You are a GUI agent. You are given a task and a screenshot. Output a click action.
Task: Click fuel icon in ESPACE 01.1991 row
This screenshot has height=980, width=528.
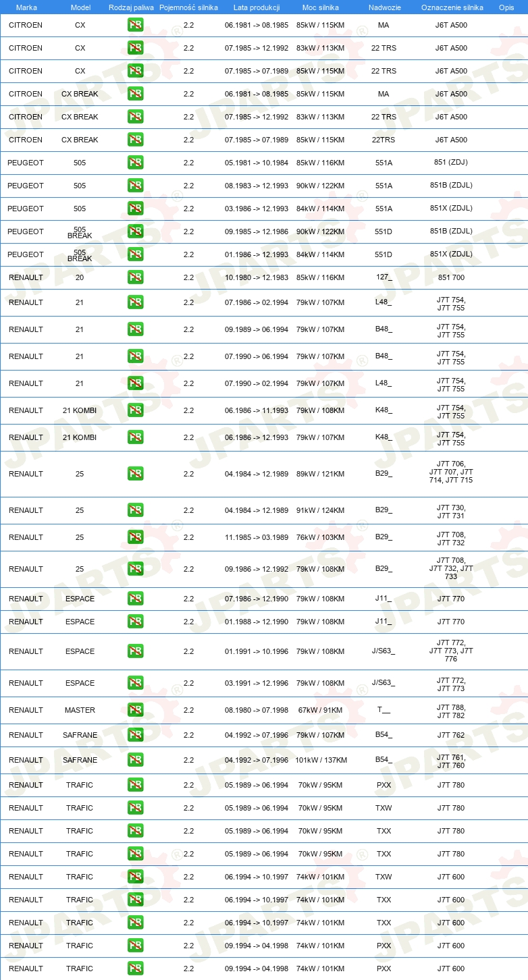click(135, 651)
